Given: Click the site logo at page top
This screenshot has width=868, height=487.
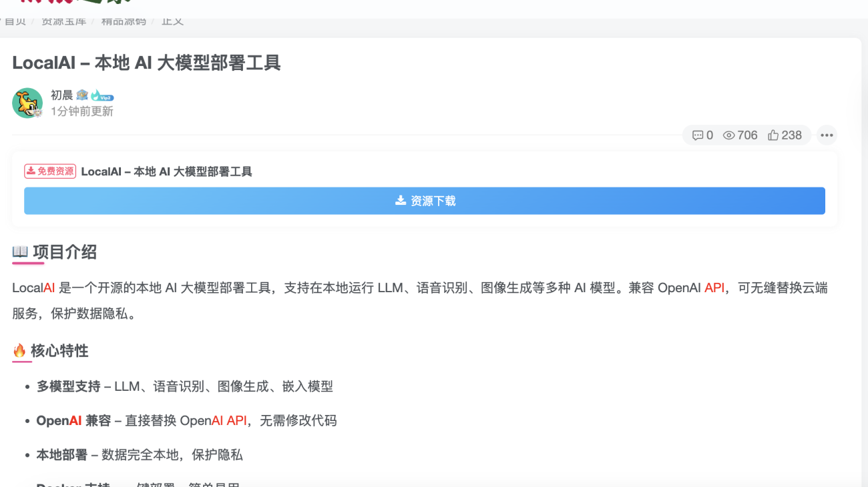Looking at the screenshot, I should (x=67, y=3).
